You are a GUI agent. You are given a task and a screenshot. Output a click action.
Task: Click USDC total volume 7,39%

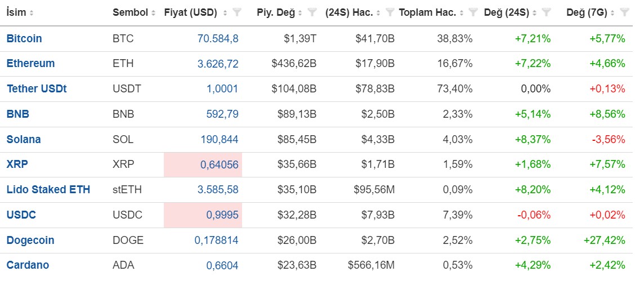(458, 215)
